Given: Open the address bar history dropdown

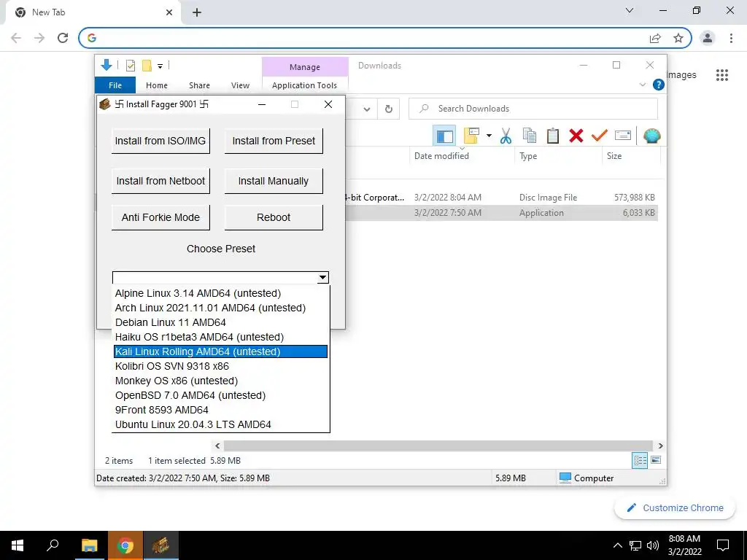Looking at the screenshot, I should tap(366, 109).
